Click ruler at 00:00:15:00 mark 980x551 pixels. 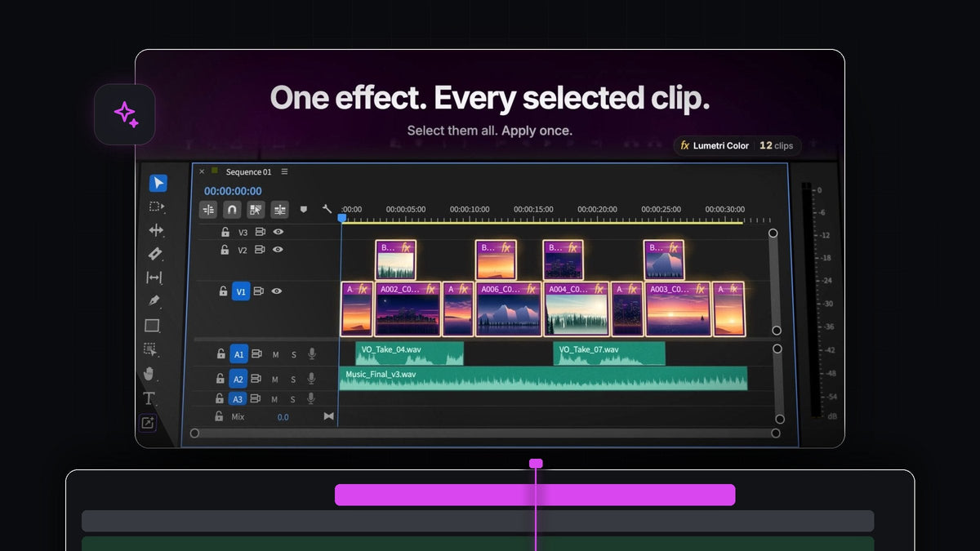point(532,210)
